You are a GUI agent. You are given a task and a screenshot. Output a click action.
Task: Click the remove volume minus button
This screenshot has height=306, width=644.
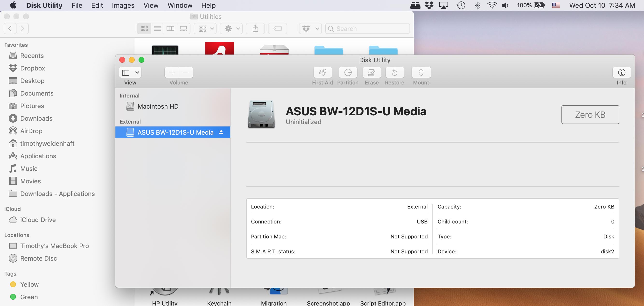[x=185, y=72]
